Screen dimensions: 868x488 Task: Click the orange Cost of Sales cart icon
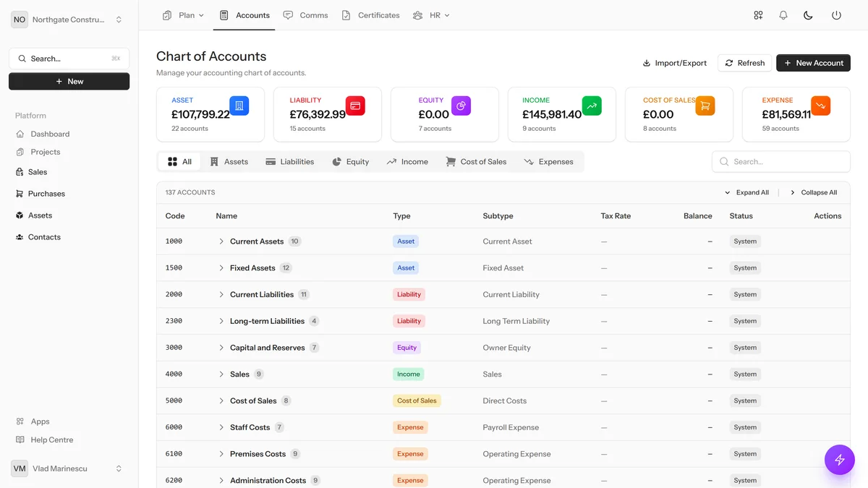click(x=705, y=106)
